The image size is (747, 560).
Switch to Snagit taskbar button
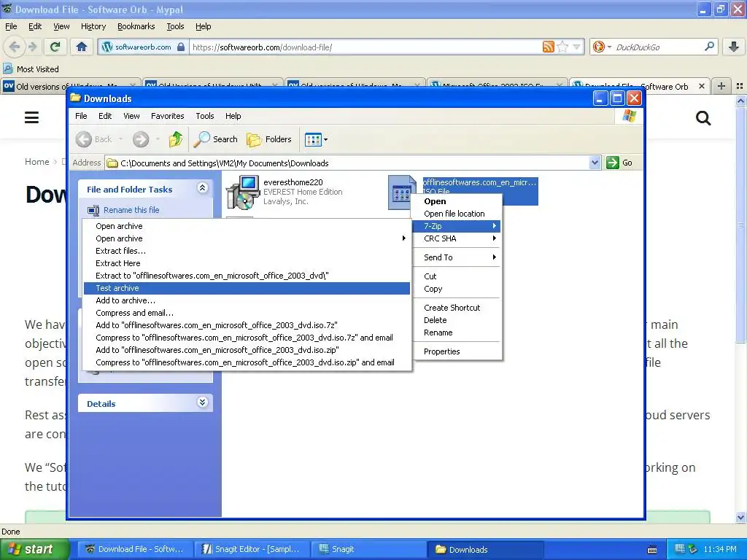coord(367,549)
